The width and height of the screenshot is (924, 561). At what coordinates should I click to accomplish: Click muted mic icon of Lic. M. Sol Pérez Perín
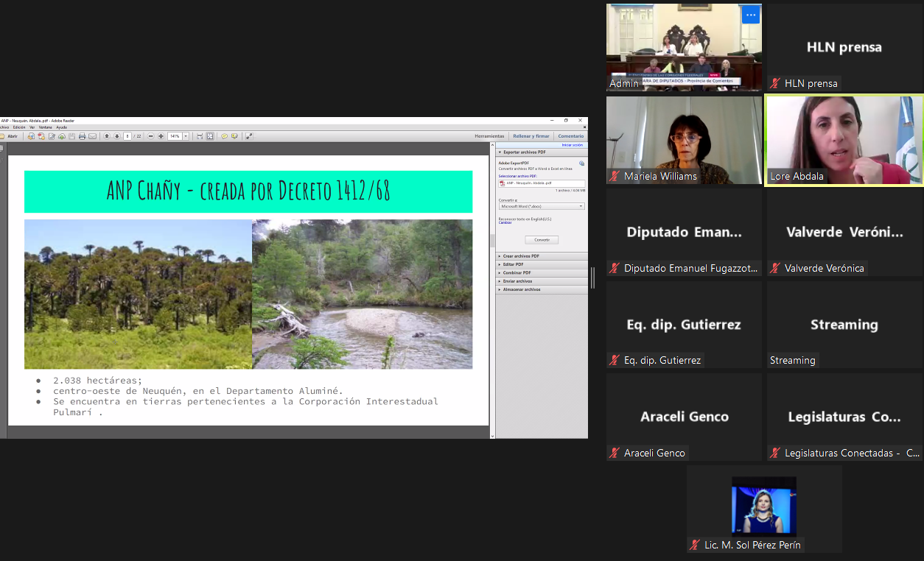point(695,545)
